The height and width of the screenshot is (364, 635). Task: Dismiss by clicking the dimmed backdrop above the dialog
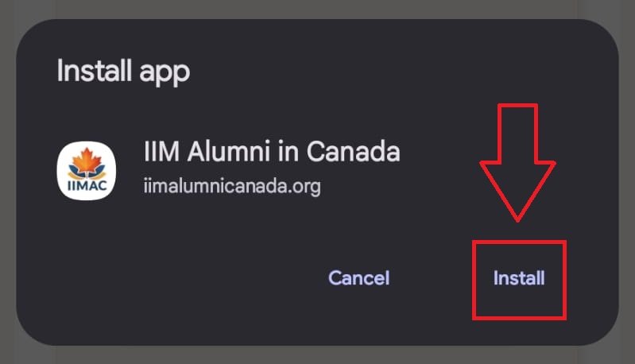coord(318,8)
